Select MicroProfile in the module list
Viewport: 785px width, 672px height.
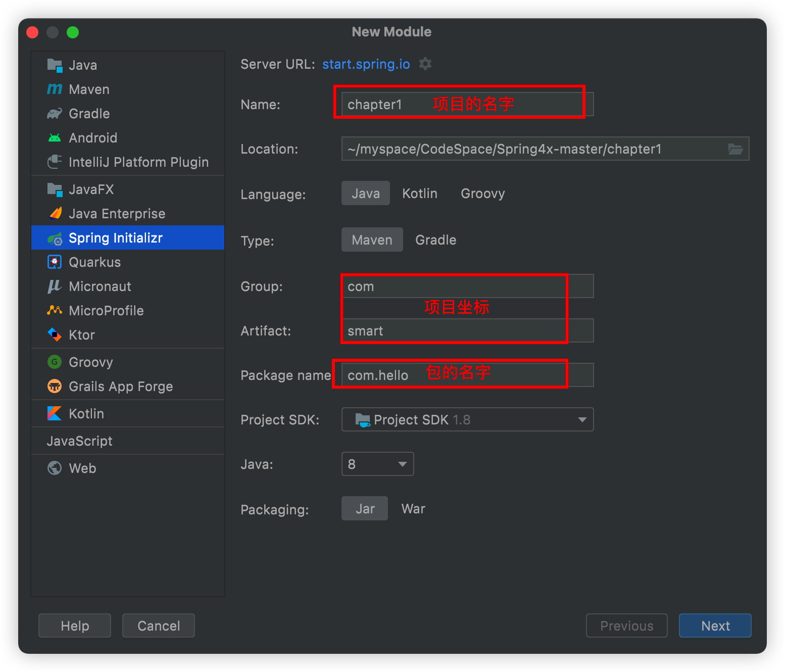[x=128, y=311]
